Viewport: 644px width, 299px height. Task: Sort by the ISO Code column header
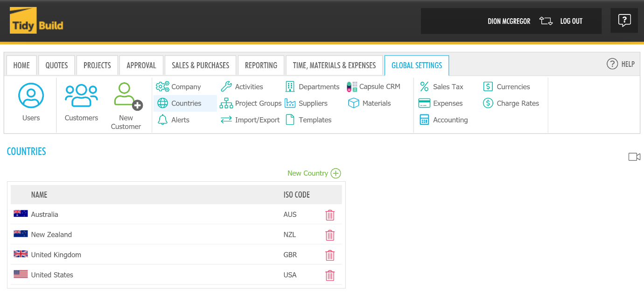(x=296, y=195)
